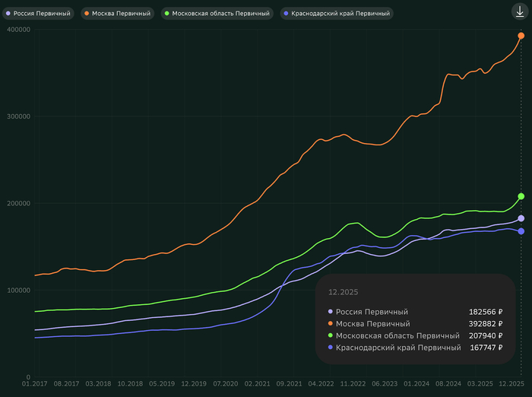Click the download chart icon
The width and height of the screenshot is (532, 397).
tap(519, 11)
